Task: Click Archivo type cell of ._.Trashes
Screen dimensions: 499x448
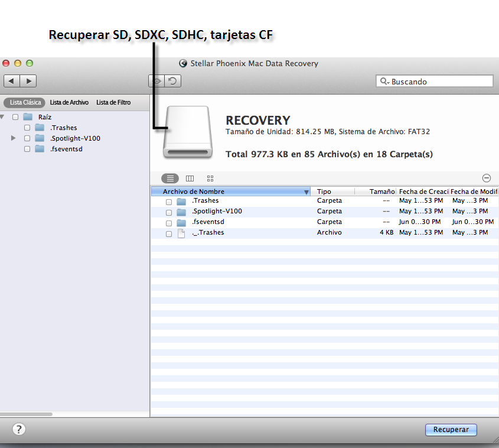Action: 330,232
